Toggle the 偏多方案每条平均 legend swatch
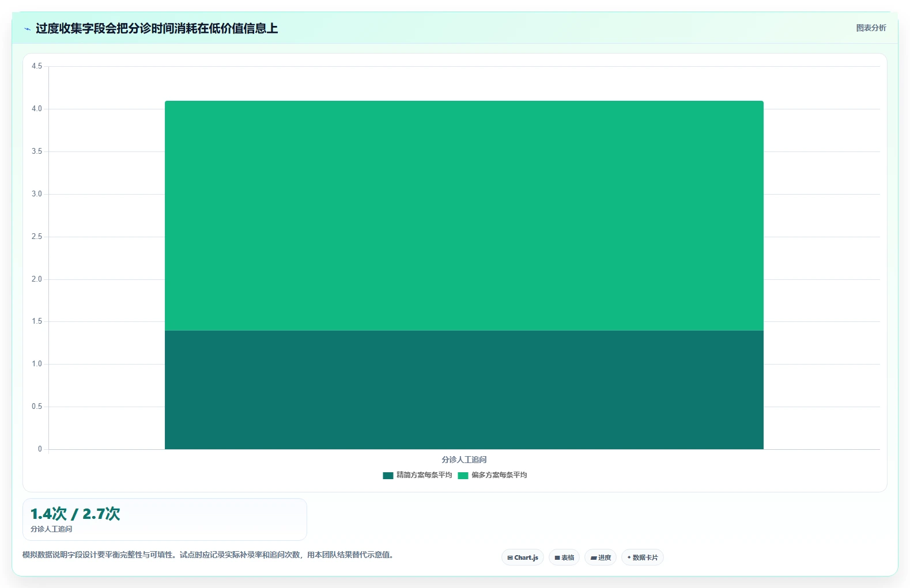Image resolution: width=910 pixels, height=588 pixels. point(463,475)
